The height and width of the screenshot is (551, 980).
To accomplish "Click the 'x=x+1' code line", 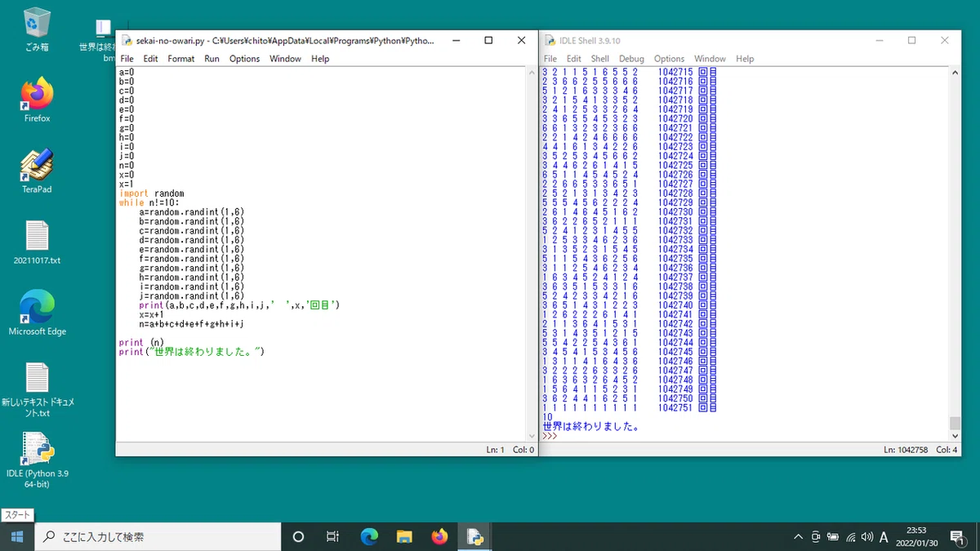I will 152,314.
